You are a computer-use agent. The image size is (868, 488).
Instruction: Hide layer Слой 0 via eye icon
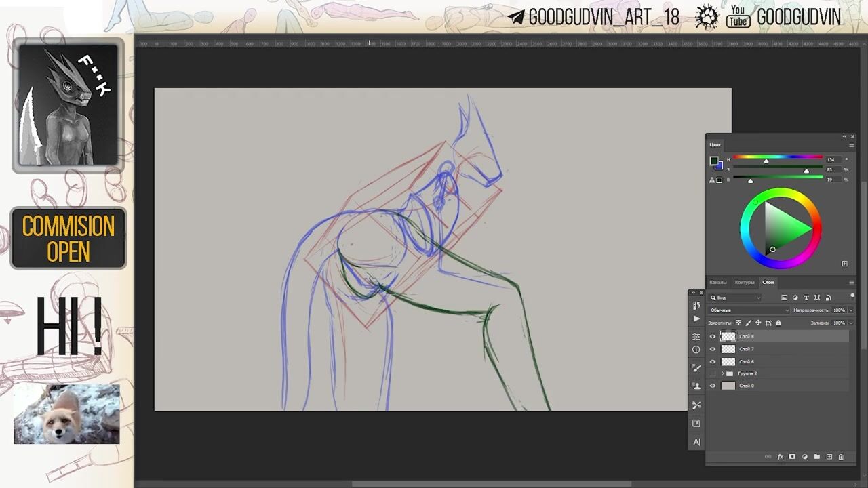pos(713,386)
